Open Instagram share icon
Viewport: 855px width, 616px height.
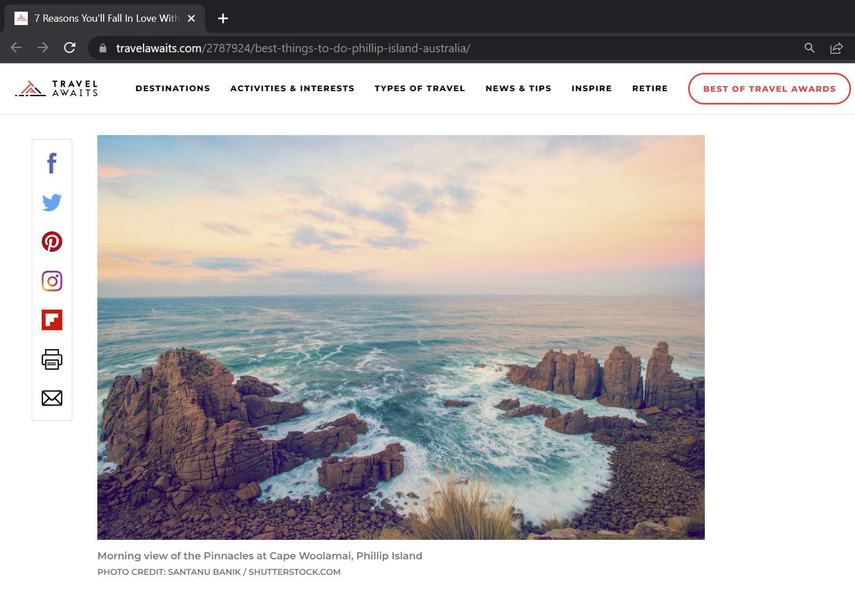click(52, 281)
